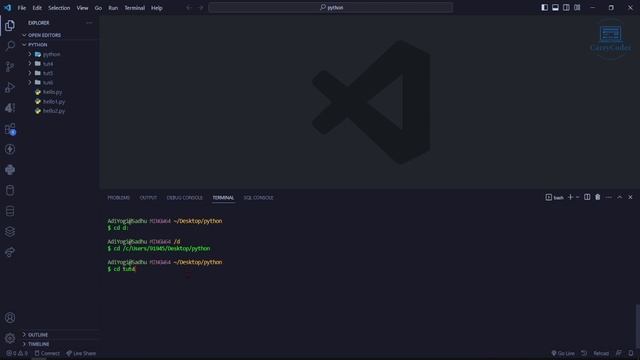Image resolution: width=640 pixels, height=360 pixels.
Task: Open errors and warnings status indicator
Action: pyautogui.click(x=17, y=353)
